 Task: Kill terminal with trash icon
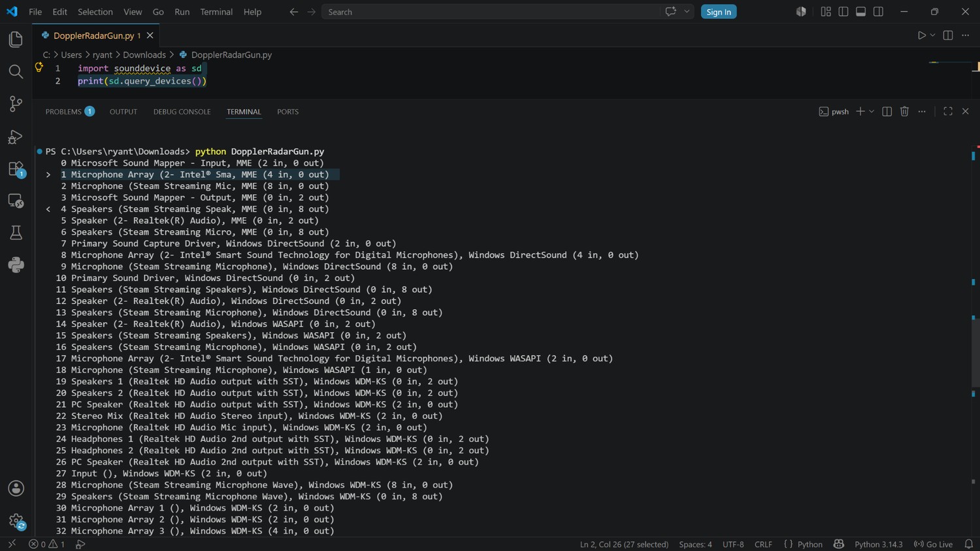pyautogui.click(x=904, y=112)
